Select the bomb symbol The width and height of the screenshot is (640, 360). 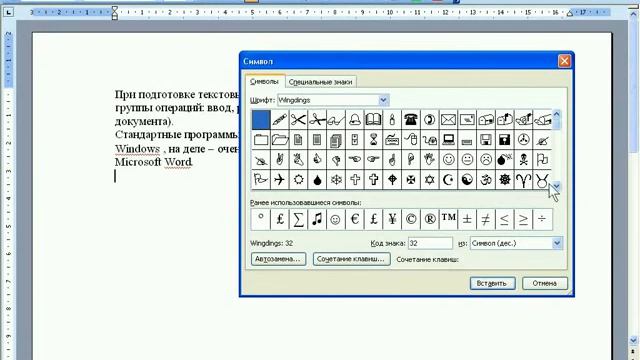[x=504, y=160]
